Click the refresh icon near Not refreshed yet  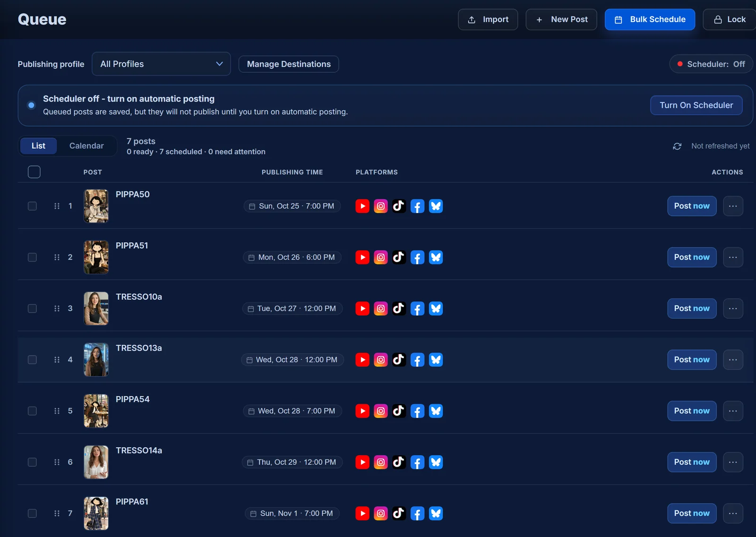(677, 146)
